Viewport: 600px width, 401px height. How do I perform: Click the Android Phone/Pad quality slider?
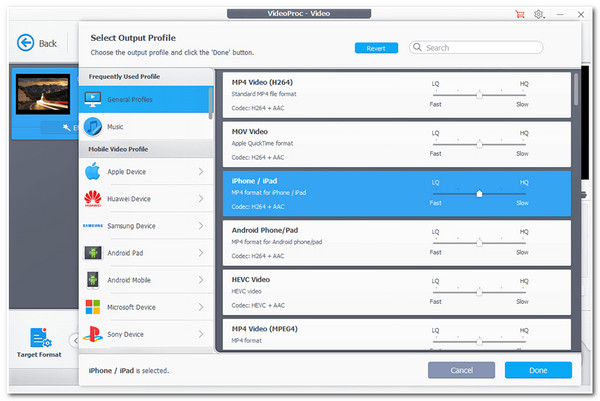(x=479, y=243)
